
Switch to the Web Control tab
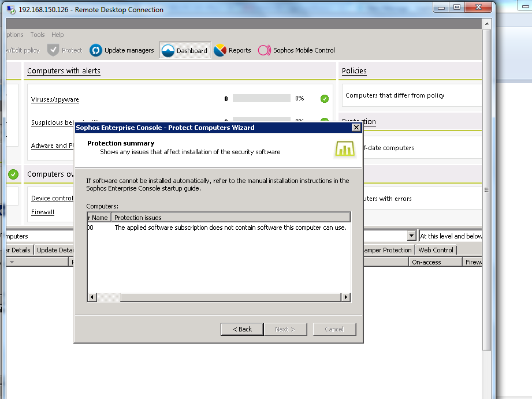[x=436, y=250]
